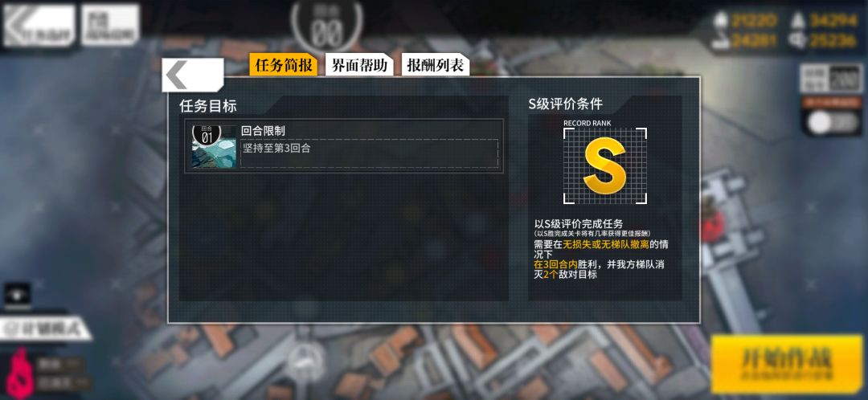Open the 界面帮助 tab
868x400 pixels.
click(x=359, y=65)
